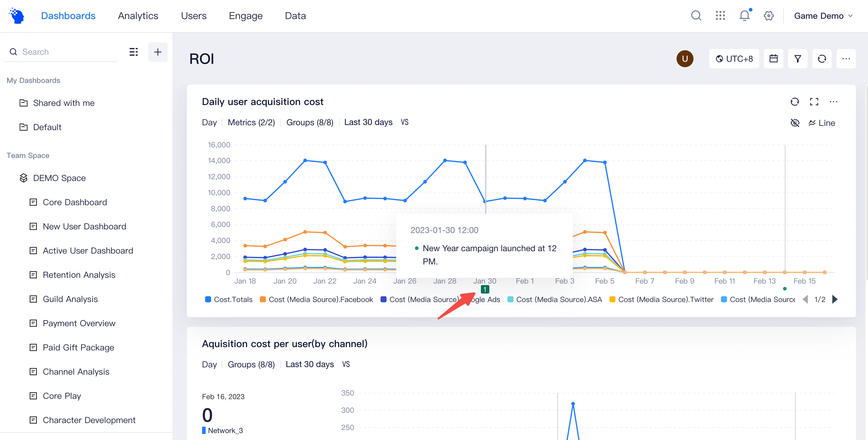Viewport: 868px width, 440px height.
Task: Open the filter funnel in ROI header
Action: [x=798, y=58]
